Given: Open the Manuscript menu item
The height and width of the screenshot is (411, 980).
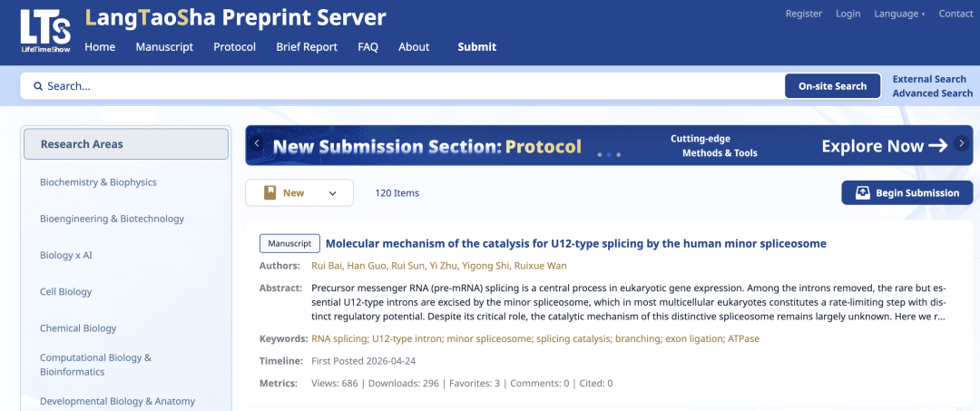Looking at the screenshot, I should 164,47.
